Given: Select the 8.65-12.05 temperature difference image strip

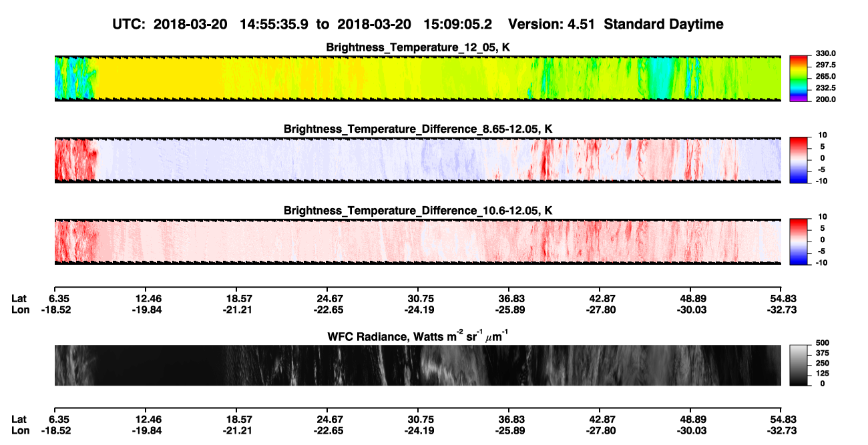Looking at the screenshot, I should [417, 159].
